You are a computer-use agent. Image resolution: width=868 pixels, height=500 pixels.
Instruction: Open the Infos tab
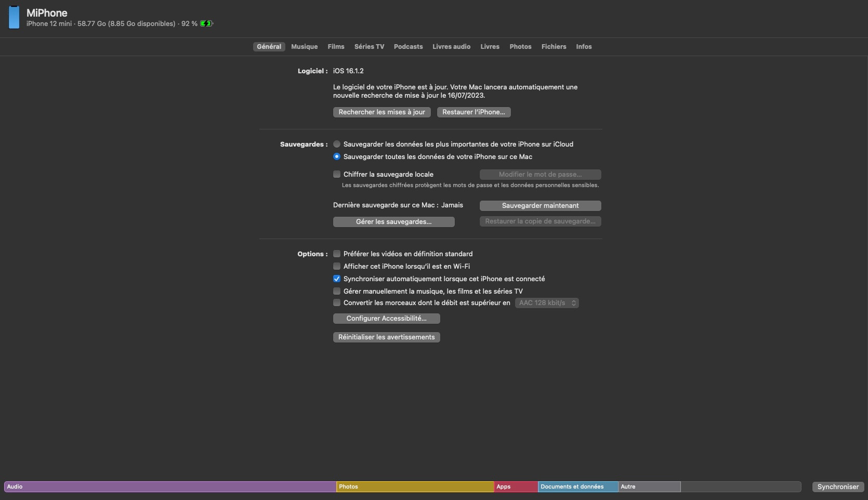pos(584,47)
